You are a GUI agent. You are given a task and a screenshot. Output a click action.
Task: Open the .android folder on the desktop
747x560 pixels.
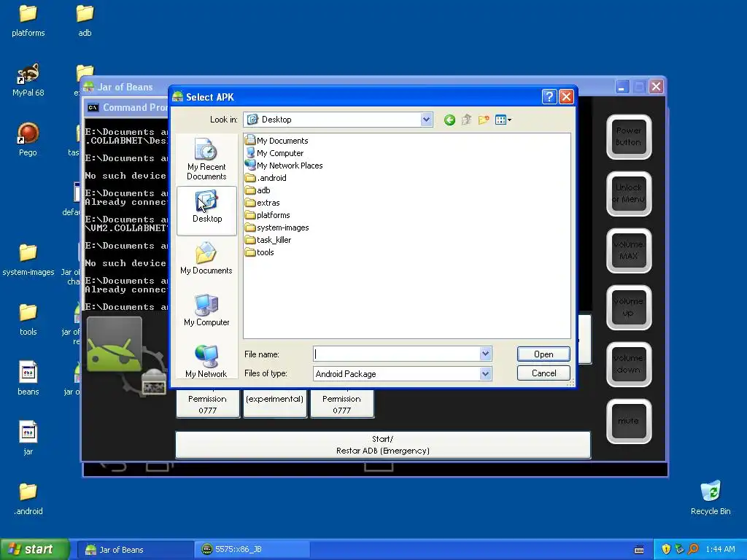coord(28,499)
